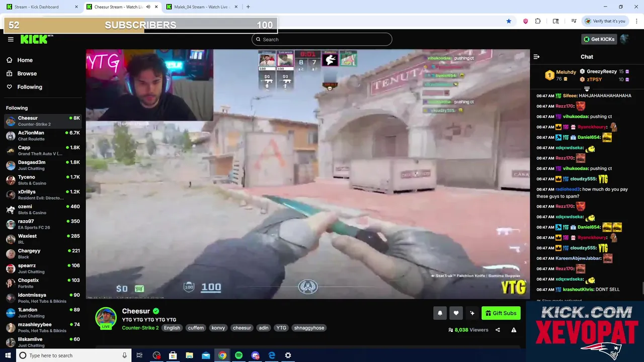Screen dimensions: 644x362
Task: Report the stream with warning triangle icon
Action: point(514,330)
